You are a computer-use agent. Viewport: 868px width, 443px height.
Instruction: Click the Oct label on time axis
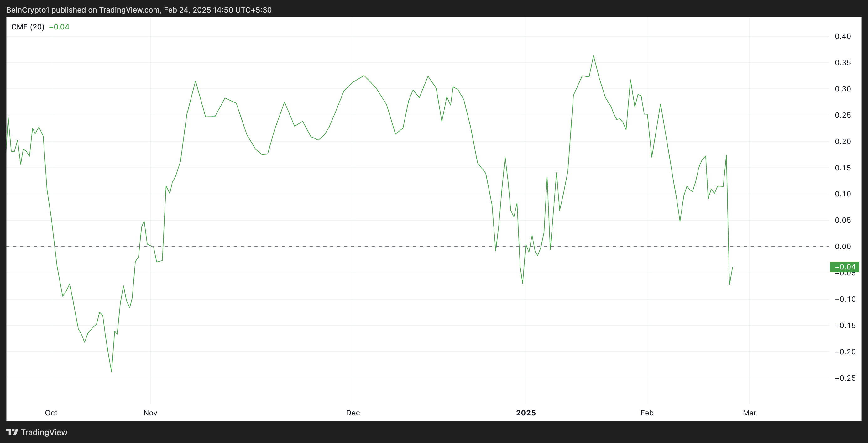51,413
